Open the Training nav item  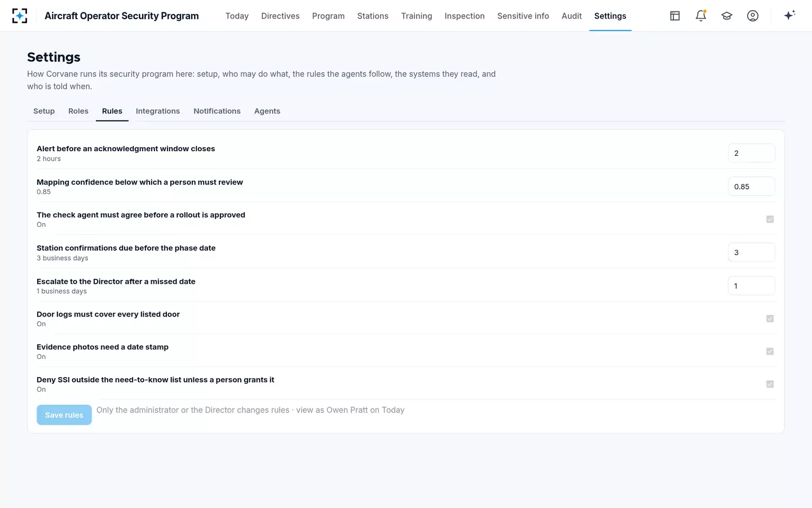tap(417, 16)
